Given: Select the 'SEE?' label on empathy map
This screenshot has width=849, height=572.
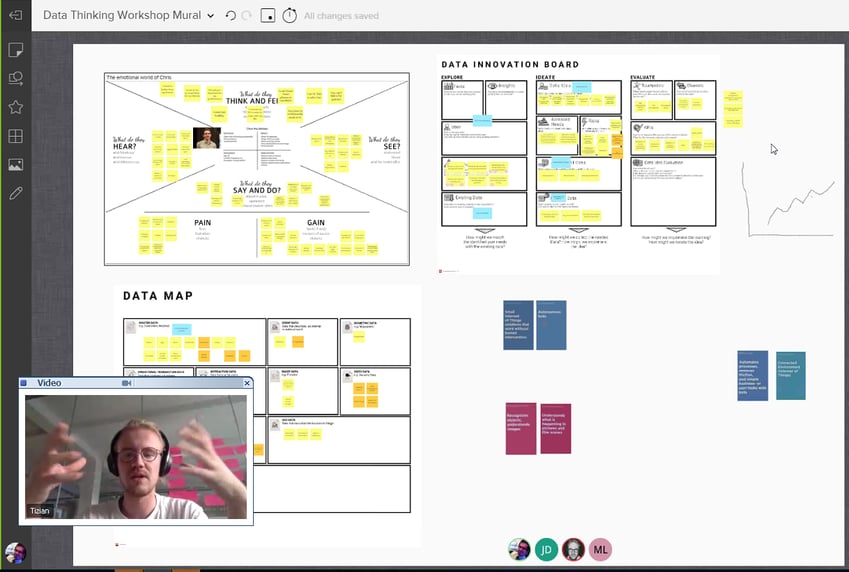Looking at the screenshot, I should click(x=391, y=146).
